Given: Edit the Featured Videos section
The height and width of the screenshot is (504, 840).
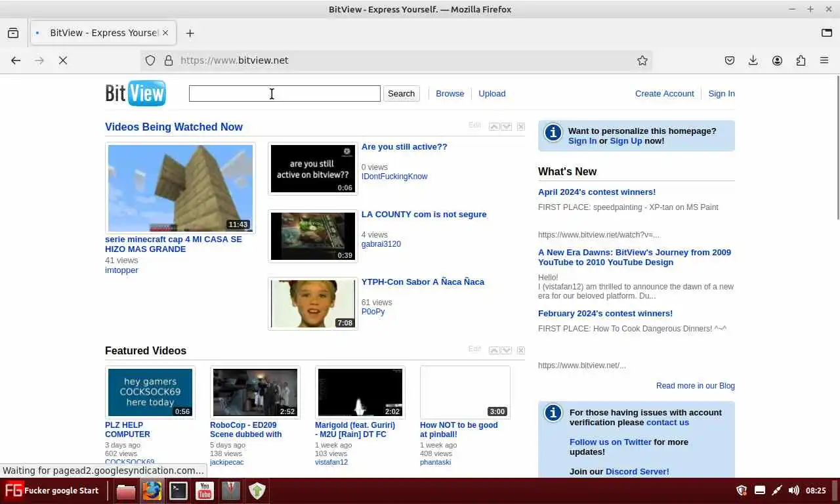Looking at the screenshot, I should (x=474, y=349).
